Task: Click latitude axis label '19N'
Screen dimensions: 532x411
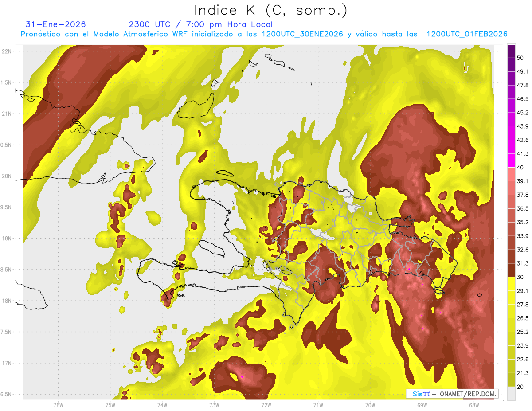Action: (7, 239)
